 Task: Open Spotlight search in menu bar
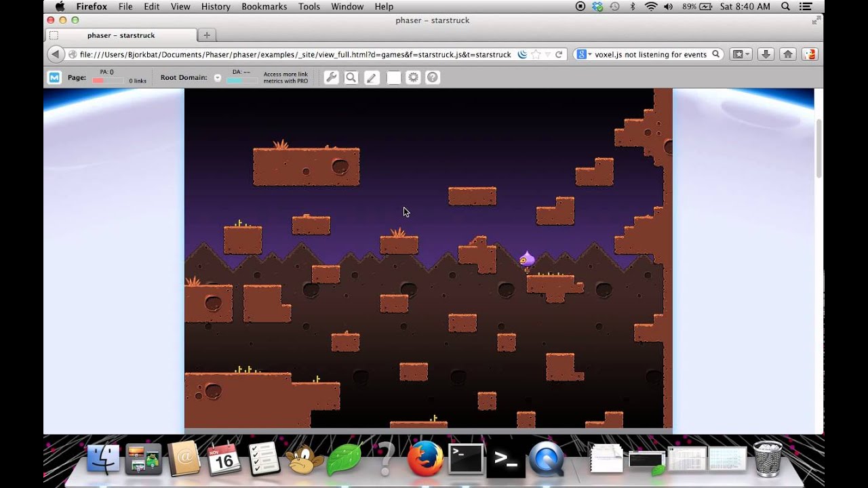tap(786, 7)
